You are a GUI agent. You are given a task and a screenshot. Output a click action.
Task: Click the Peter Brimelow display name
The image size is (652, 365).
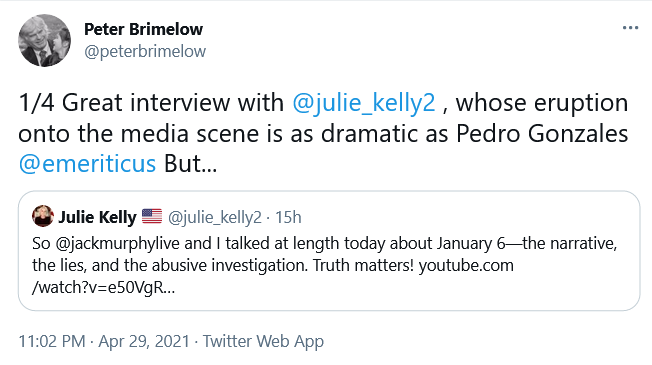click(143, 29)
